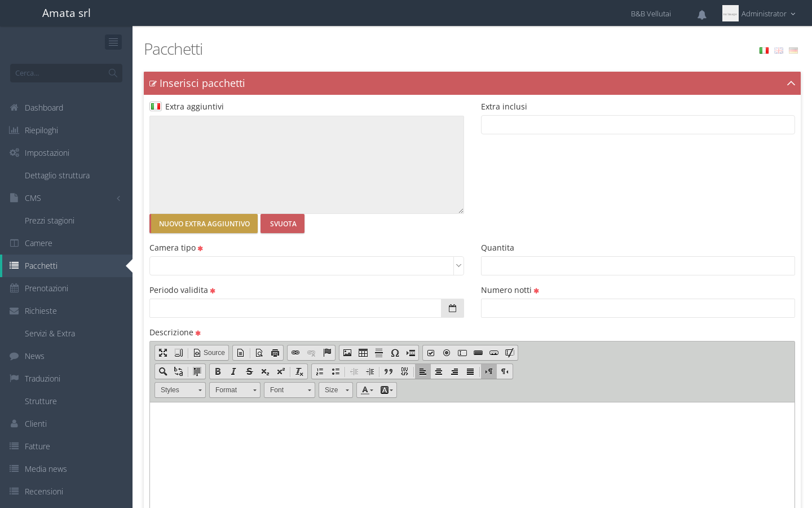Toggle left-to-right text direction
The width and height of the screenshot is (812, 508).
coord(489,371)
